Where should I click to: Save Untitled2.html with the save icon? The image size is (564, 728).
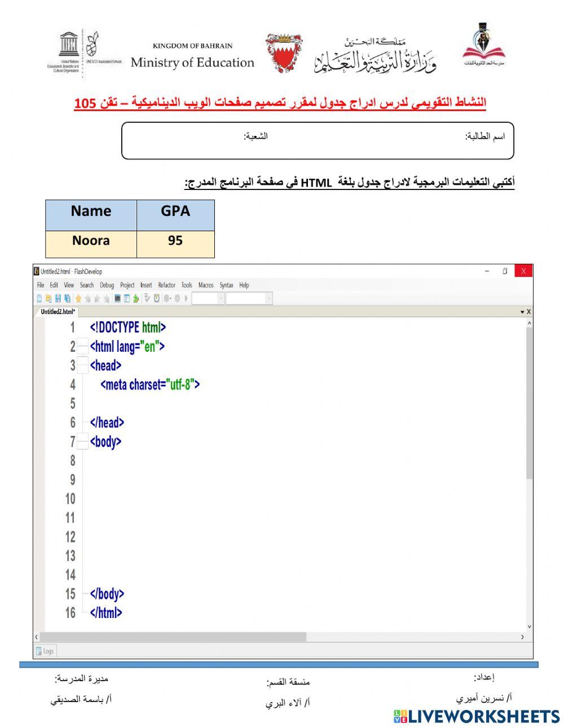pos(58,298)
